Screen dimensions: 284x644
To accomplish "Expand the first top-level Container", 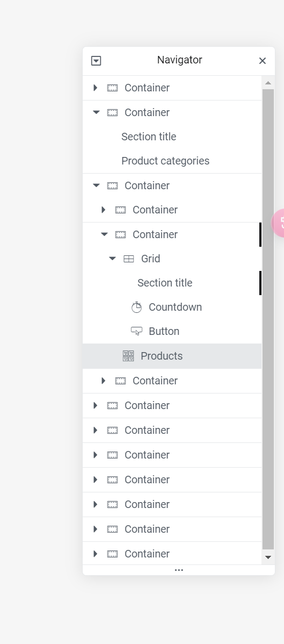I will (96, 88).
